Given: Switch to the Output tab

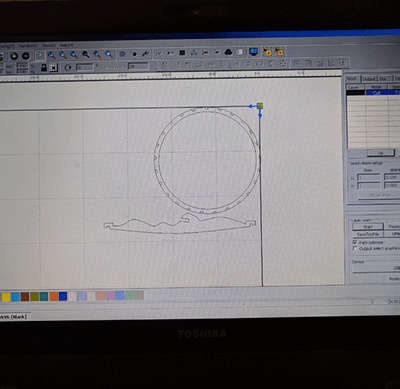Looking at the screenshot, I should tap(369, 79).
